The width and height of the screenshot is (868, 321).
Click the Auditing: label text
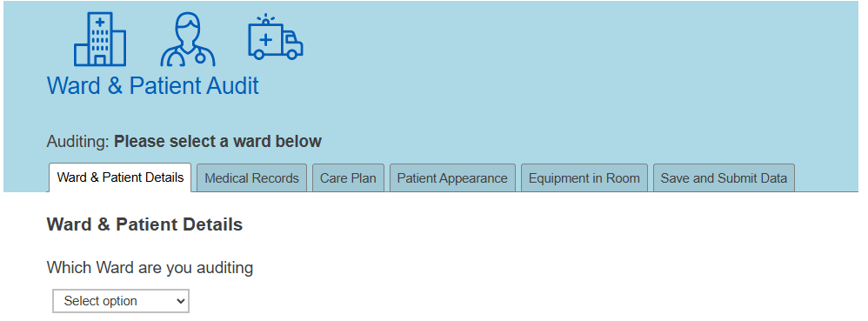tap(78, 142)
